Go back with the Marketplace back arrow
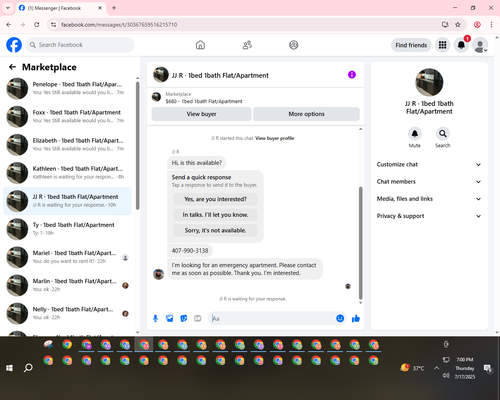This screenshot has height=400, width=500. coord(12,67)
